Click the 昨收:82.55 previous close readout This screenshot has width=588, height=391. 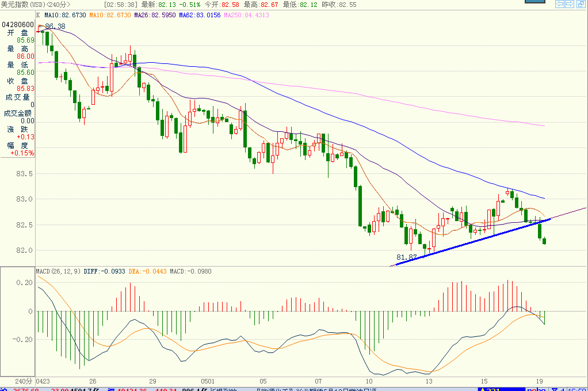[x=339, y=5]
